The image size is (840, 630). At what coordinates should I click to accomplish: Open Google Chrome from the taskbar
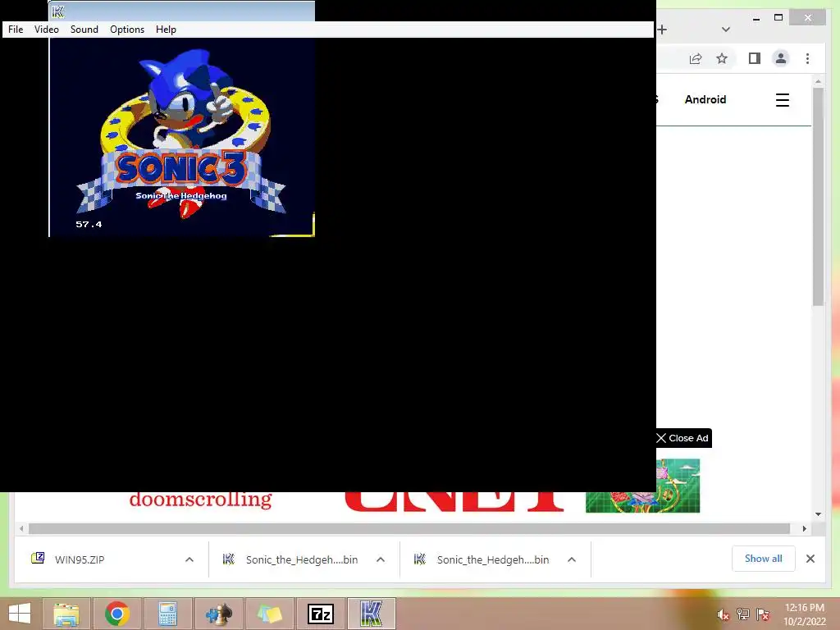[x=116, y=614]
